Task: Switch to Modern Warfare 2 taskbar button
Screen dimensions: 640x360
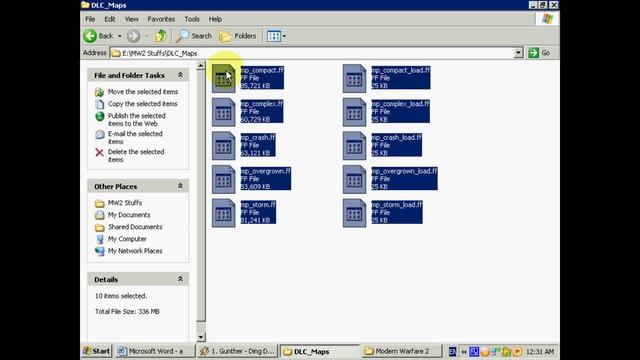Action: point(401,351)
